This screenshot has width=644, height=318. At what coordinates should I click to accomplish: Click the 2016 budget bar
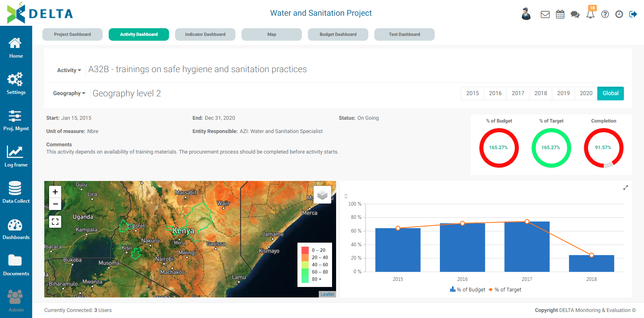[x=462, y=247]
